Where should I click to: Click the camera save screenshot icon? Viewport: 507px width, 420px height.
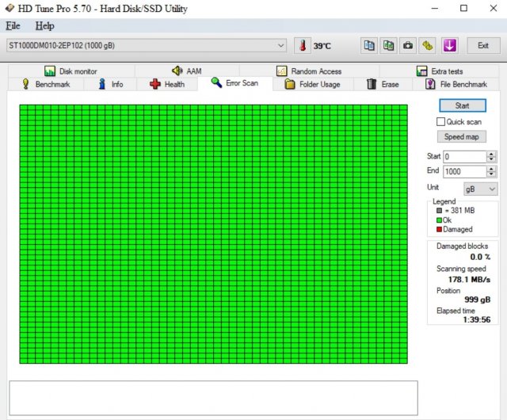407,45
